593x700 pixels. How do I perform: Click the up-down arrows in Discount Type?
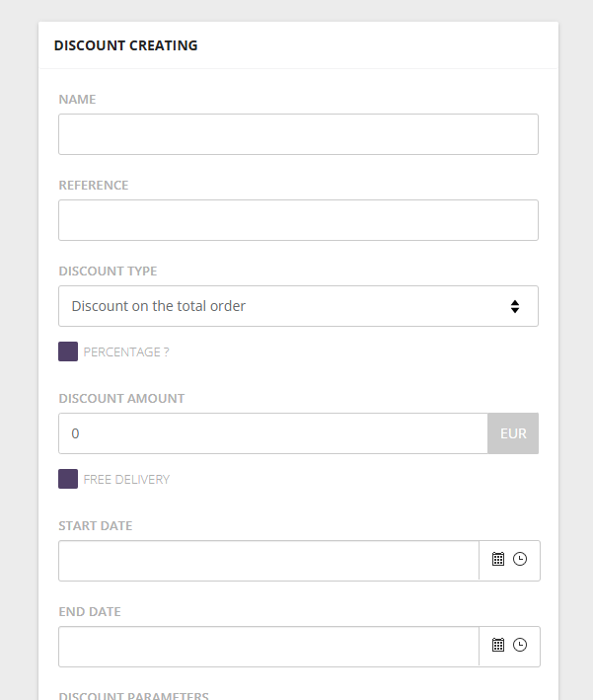coord(515,306)
